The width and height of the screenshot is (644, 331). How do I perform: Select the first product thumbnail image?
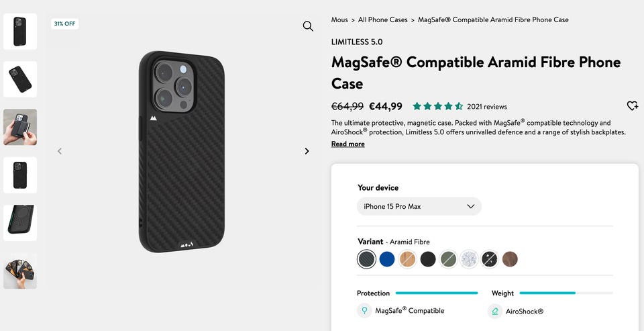tap(20, 31)
